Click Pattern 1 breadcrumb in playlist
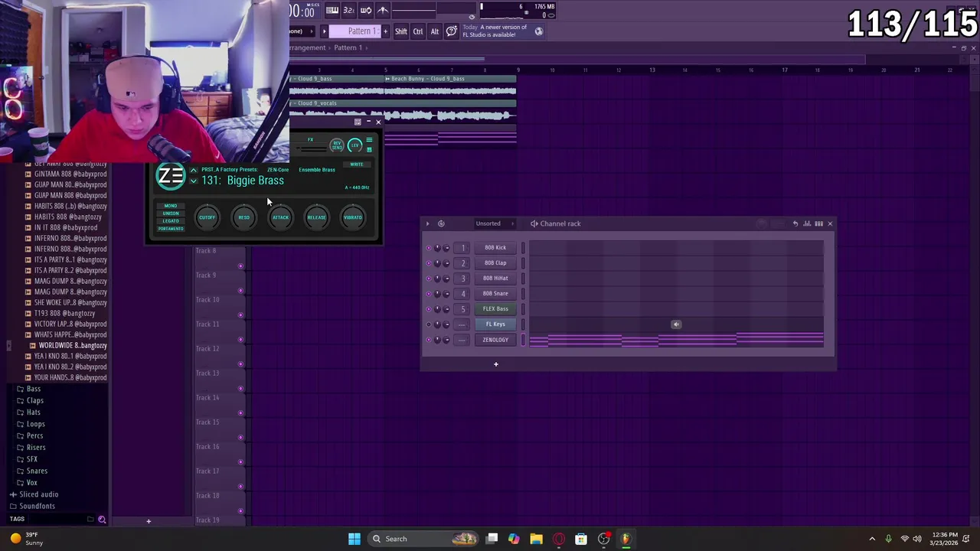This screenshot has height=551, width=980. 347,47
